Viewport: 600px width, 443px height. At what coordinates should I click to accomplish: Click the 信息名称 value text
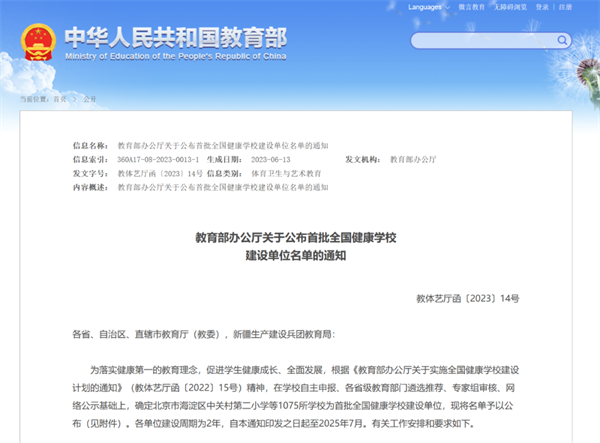click(223, 146)
